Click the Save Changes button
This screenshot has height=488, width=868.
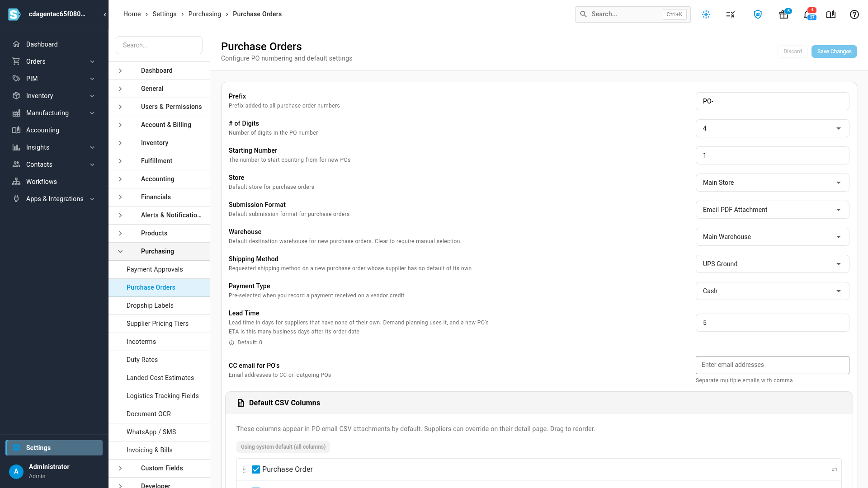tap(834, 52)
